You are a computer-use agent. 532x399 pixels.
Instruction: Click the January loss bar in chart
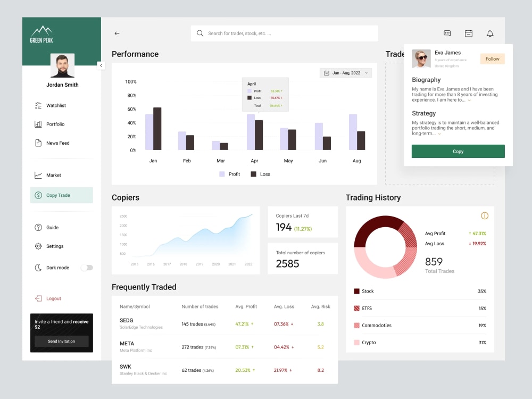point(157,129)
